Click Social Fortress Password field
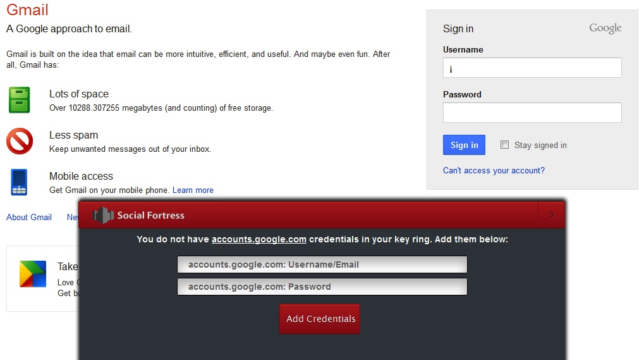Viewport: 644px width, 360px height. 322,287
